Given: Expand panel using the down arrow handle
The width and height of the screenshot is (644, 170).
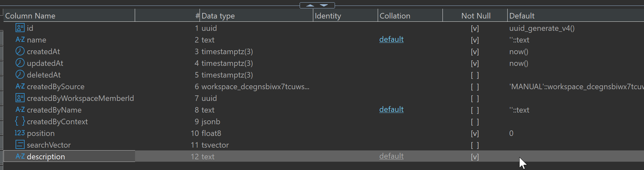Looking at the screenshot, I should (x=324, y=5).
